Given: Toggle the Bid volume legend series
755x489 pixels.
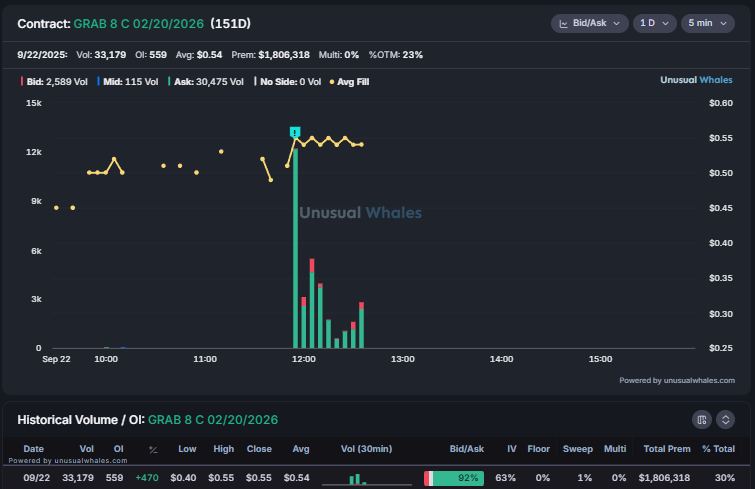Looking at the screenshot, I should pyautogui.click(x=45, y=82).
